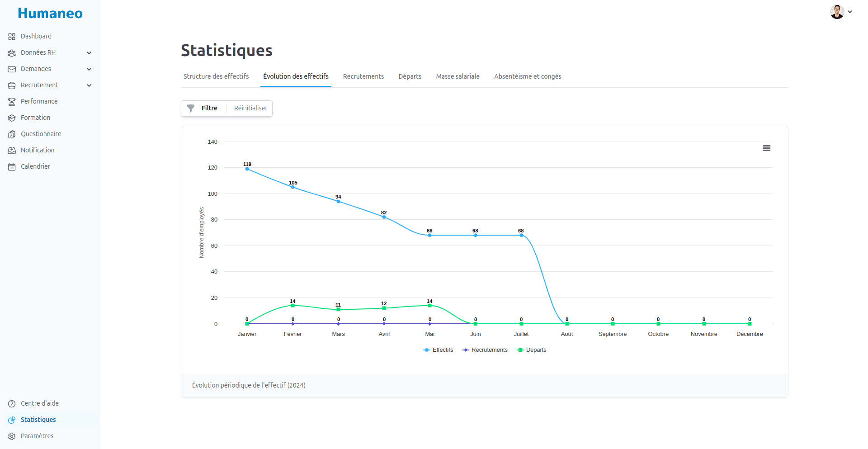868x449 pixels.
Task: Toggle the Effectifs series in chart legend
Action: click(x=438, y=350)
